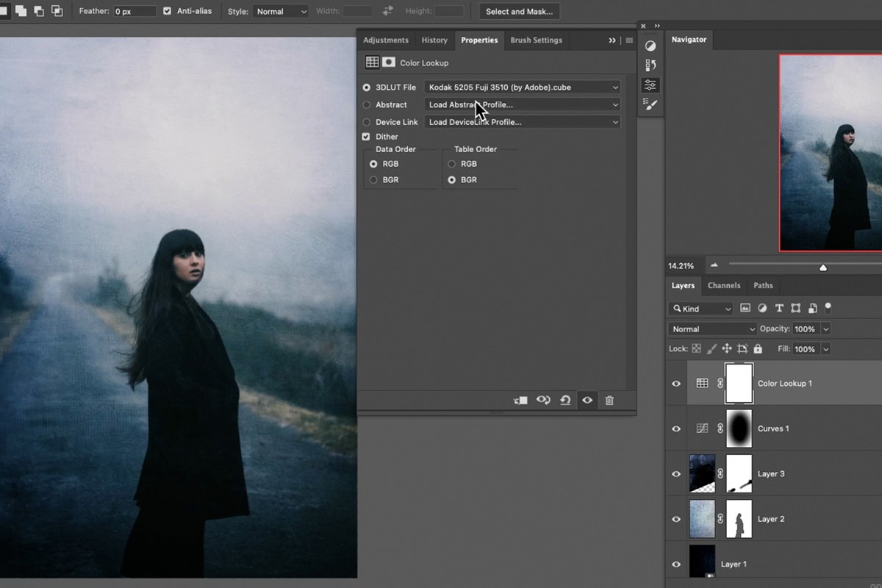Open the blend mode Normal dropdown in Layers
This screenshot has height=588, width=882.
[x=712, y=329]
